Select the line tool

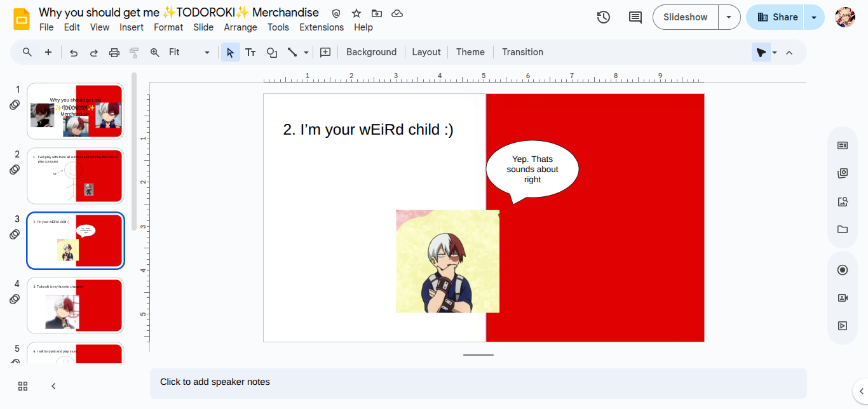pyautogui.click(x=292, y=52)
